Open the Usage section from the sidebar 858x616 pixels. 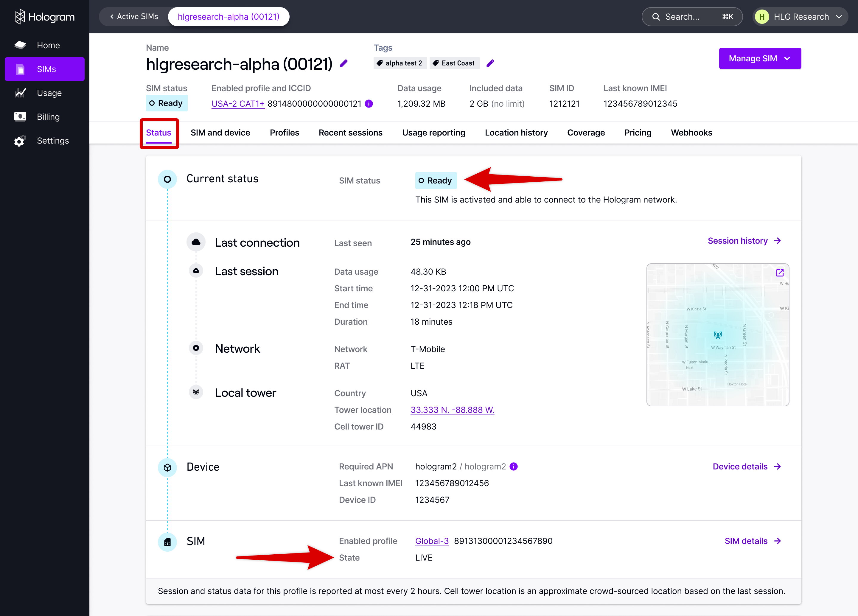tap(45, 93)
